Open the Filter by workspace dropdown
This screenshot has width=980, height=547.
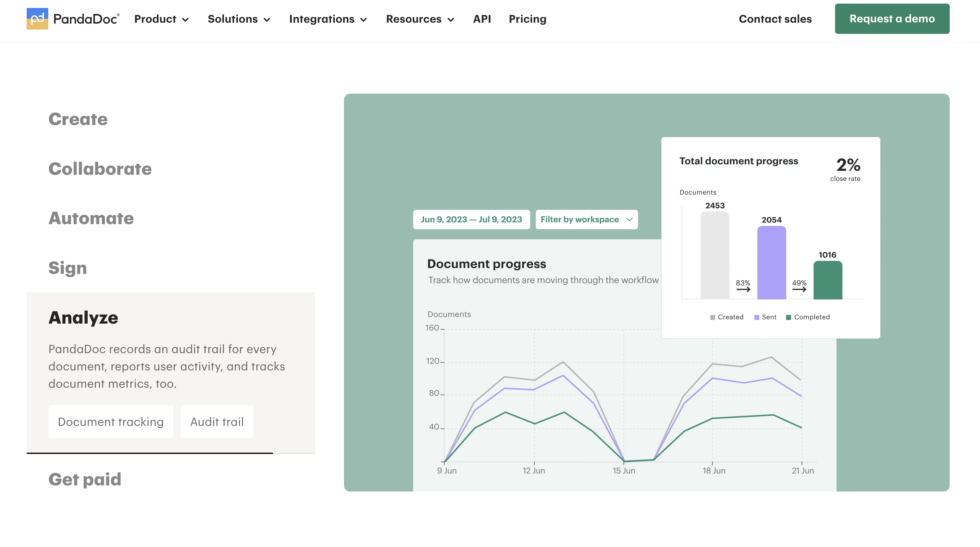pyautogui.click(x=586, y=219)
